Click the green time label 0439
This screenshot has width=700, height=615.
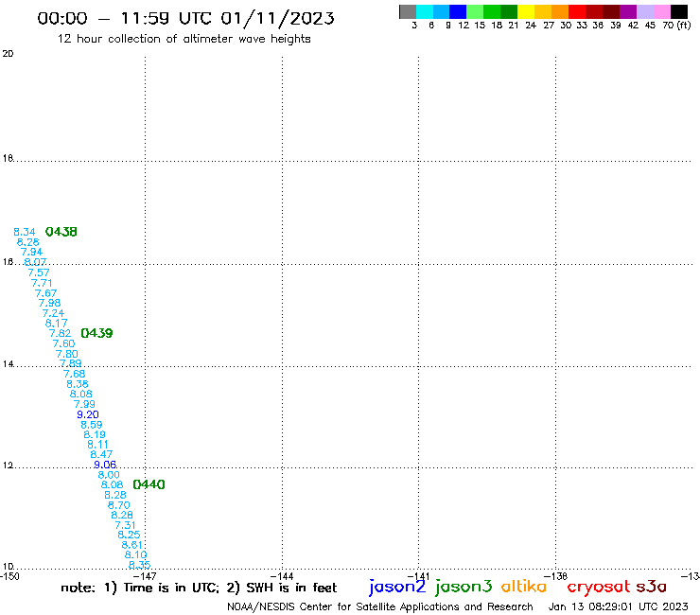(x=96, y=333)
